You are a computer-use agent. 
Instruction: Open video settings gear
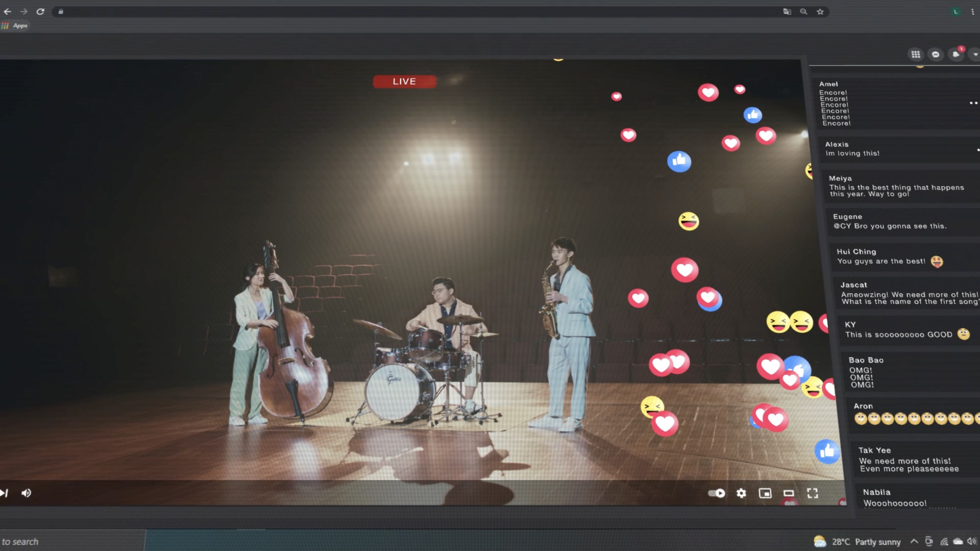point(741,494)
